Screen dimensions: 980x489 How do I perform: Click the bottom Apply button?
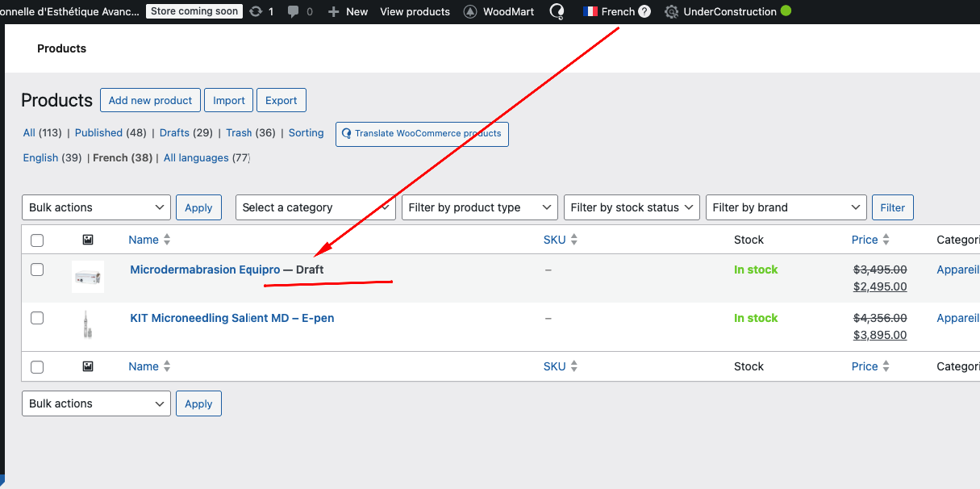click(198, 403)
